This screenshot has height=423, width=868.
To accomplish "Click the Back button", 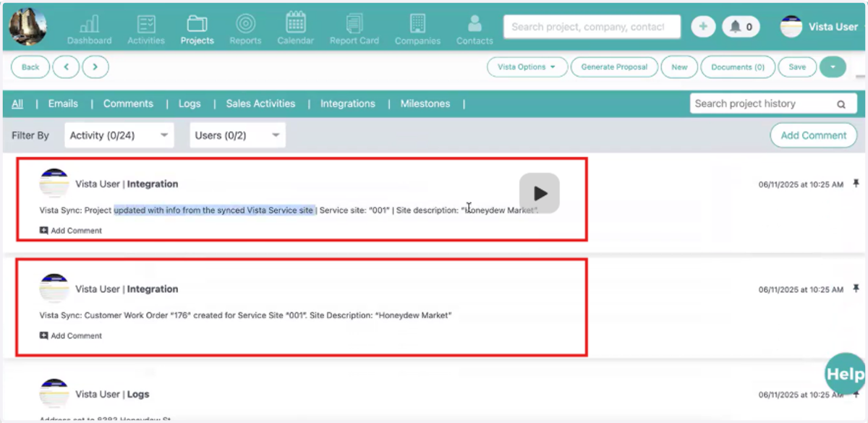I will [30, 67].
